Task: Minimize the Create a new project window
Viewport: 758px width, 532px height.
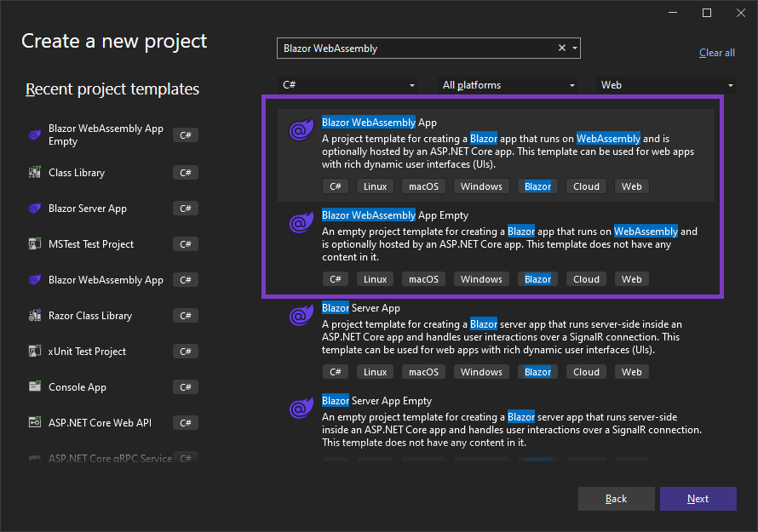Action: [673, 13]
